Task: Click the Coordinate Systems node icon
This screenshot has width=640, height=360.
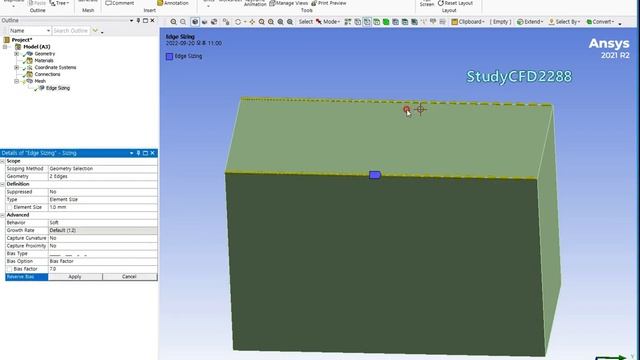Action: [x=29, y=67]
